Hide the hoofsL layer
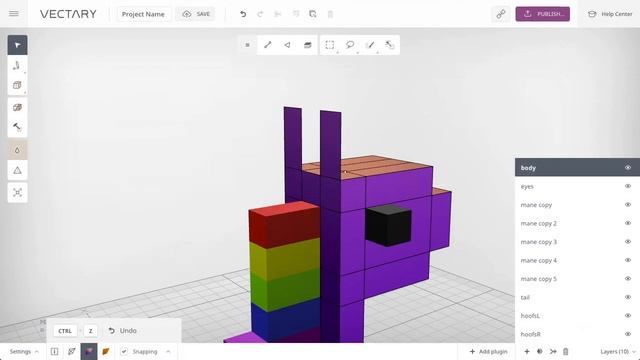 [x=628, y=316]
